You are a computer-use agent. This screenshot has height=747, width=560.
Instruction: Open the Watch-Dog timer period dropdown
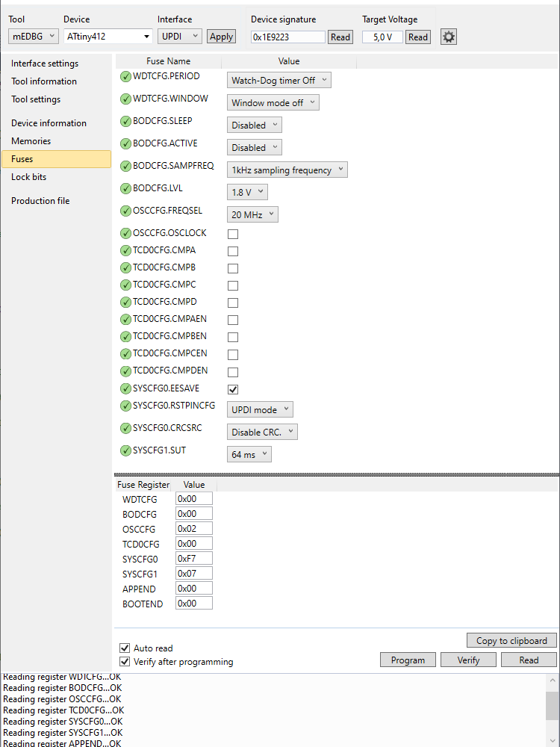point(279,81)
